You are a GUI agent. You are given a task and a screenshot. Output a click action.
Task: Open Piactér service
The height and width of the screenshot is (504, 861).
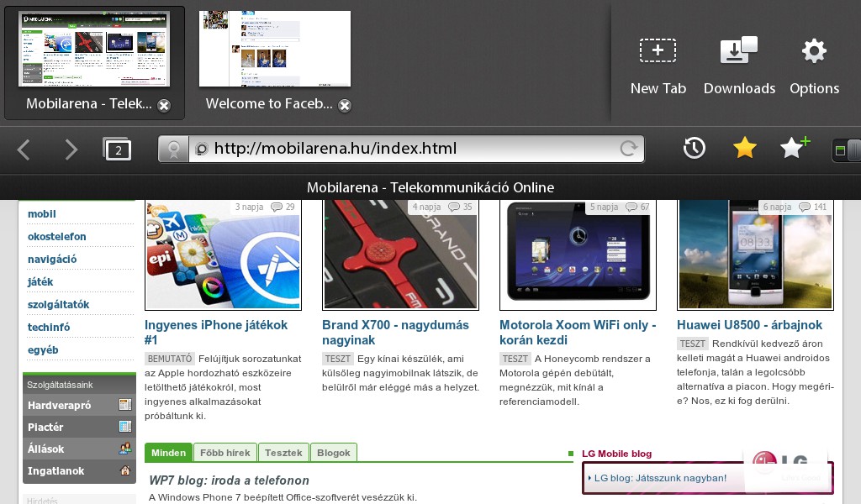[x=45, y=428]
